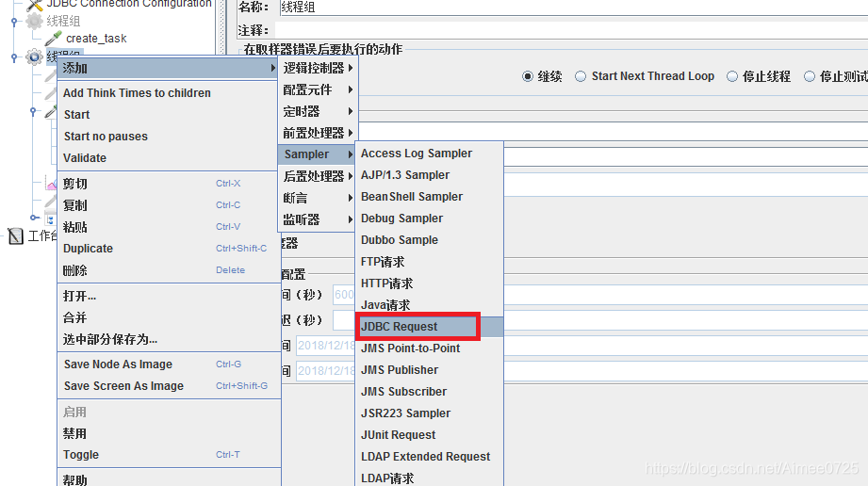Select the 停止线程 radio button
This screenshot has width=868, height=486.
[x=732, y=76]
